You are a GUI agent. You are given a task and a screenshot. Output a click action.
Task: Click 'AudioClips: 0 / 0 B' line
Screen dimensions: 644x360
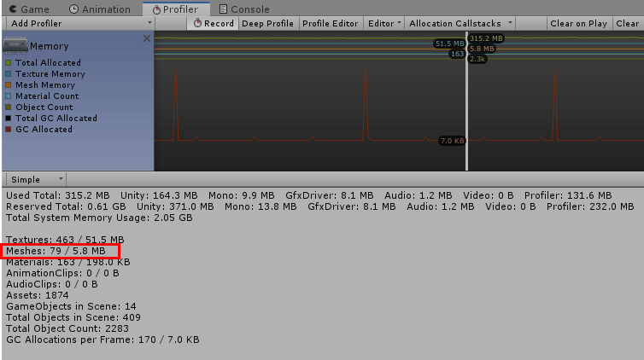[52, 284]
